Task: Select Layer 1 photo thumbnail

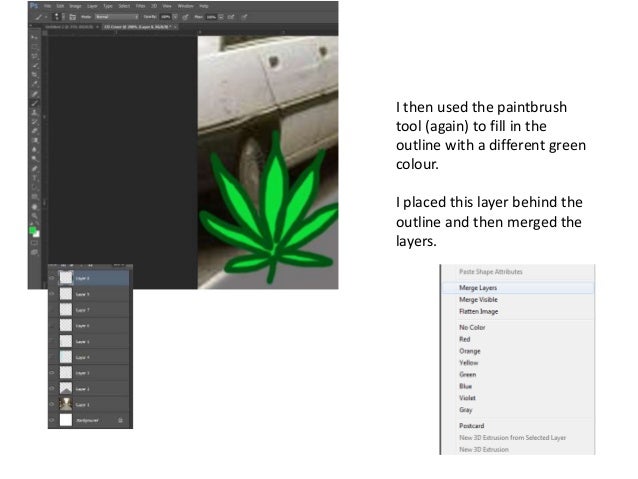Action: coord(66,405)
